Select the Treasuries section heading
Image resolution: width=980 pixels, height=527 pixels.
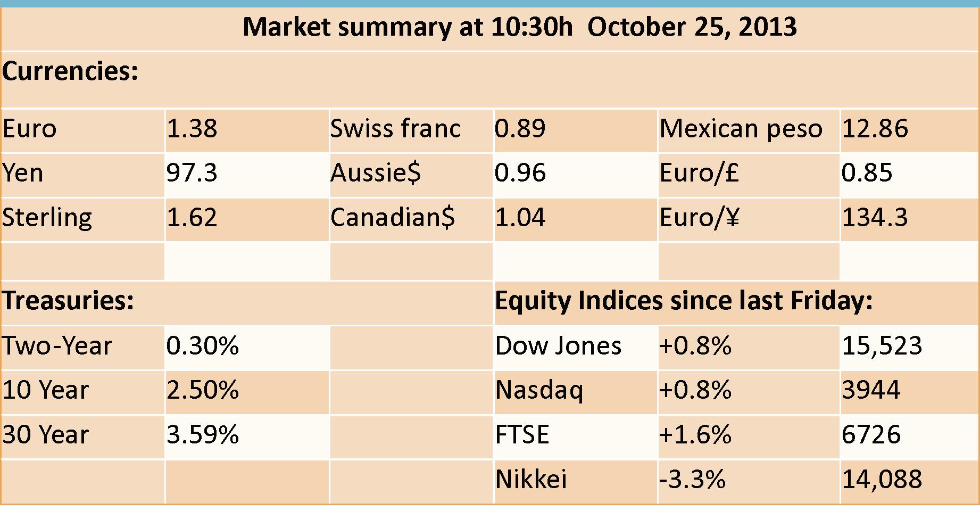(x=69, y=301)
